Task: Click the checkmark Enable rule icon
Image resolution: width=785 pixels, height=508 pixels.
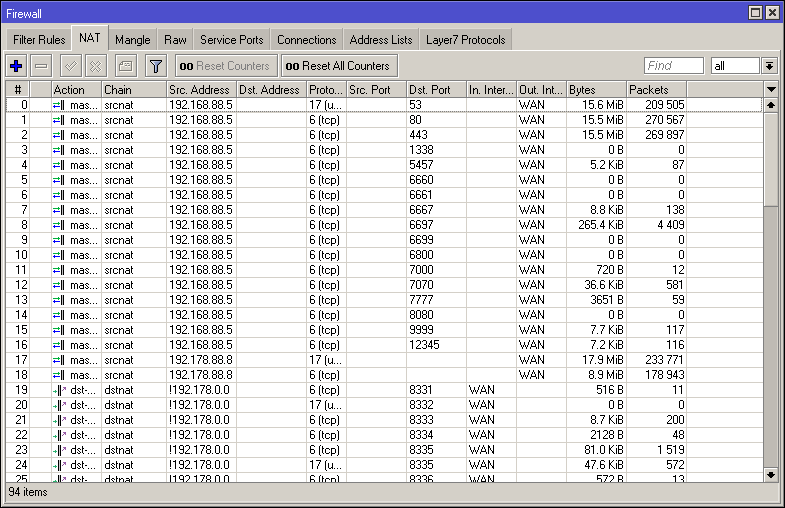Action: (70, 66)
